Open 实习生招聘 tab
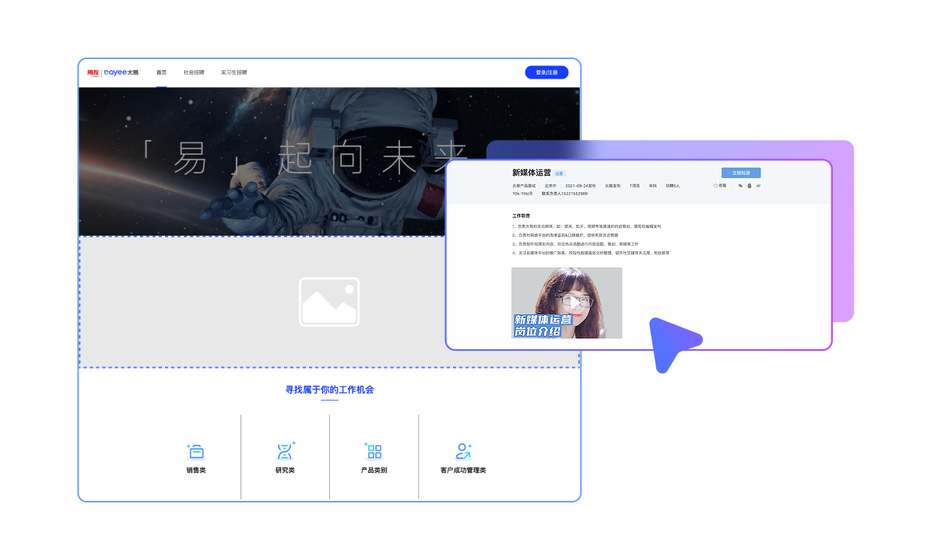The width and height of the screenshot is (934, 560). pyautogui.click(x=233, y=72)
